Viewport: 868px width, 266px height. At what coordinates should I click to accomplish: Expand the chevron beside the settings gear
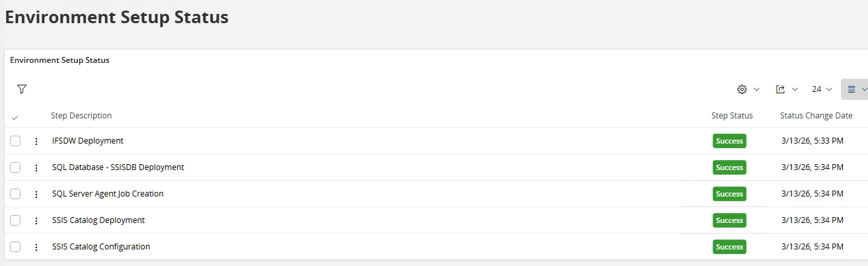point(757,89)
